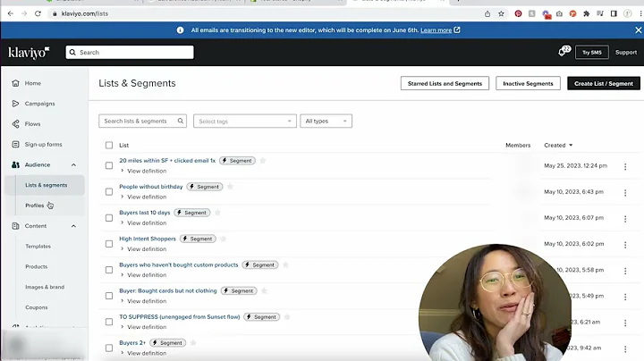
Task: Collapse the Audience sidebar section
Action: coord(73,165)
